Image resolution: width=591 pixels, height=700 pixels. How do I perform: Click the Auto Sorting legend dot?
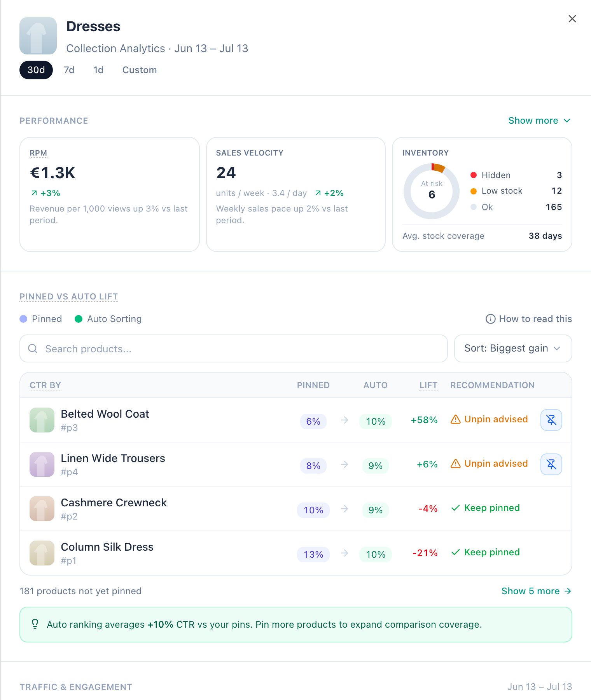click(x=79, y=319)
